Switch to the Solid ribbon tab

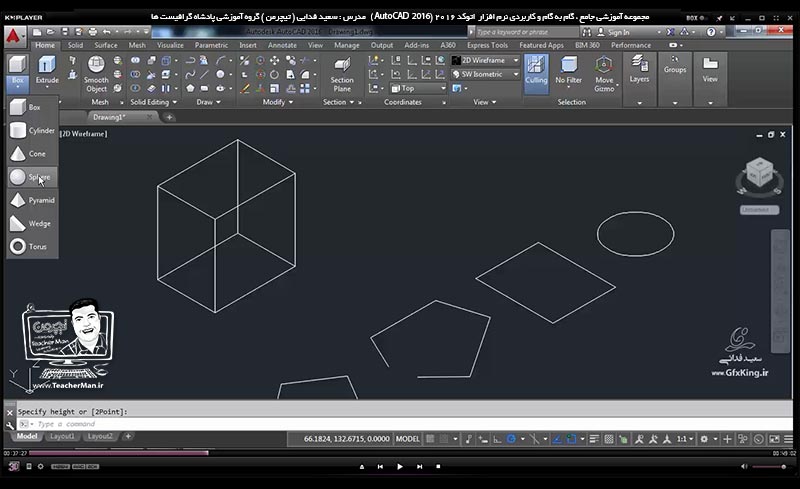pyautogui.click(x=75, y=45)
